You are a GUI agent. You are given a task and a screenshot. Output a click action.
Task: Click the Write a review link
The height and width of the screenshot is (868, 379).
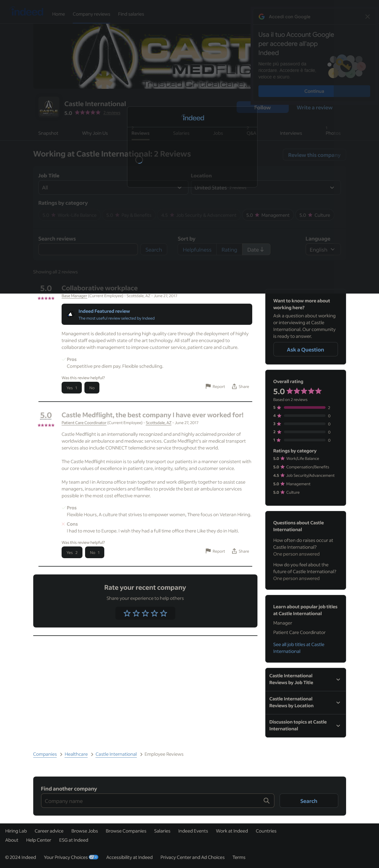pos(314,107)
